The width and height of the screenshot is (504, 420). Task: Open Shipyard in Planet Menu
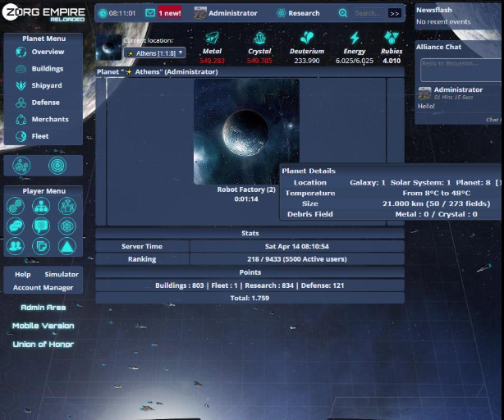[47, 85]
